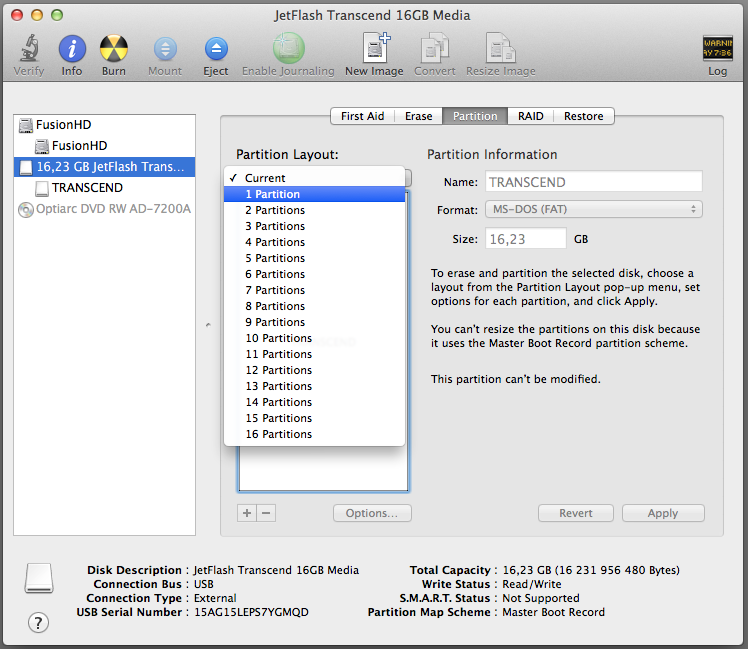Switch to the Erase tab
Image resolution: width=748 pixels, height=649 pixels.
tap(418, 116)
